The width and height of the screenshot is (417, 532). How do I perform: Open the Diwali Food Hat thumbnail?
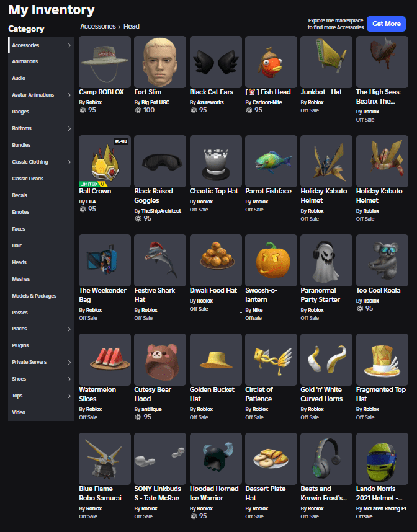coord(215,260)
